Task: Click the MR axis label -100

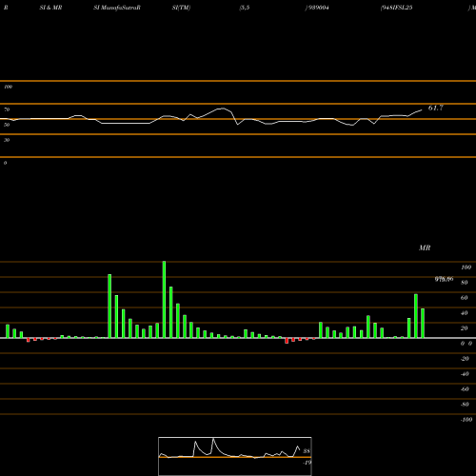Action: click(466, 420)
